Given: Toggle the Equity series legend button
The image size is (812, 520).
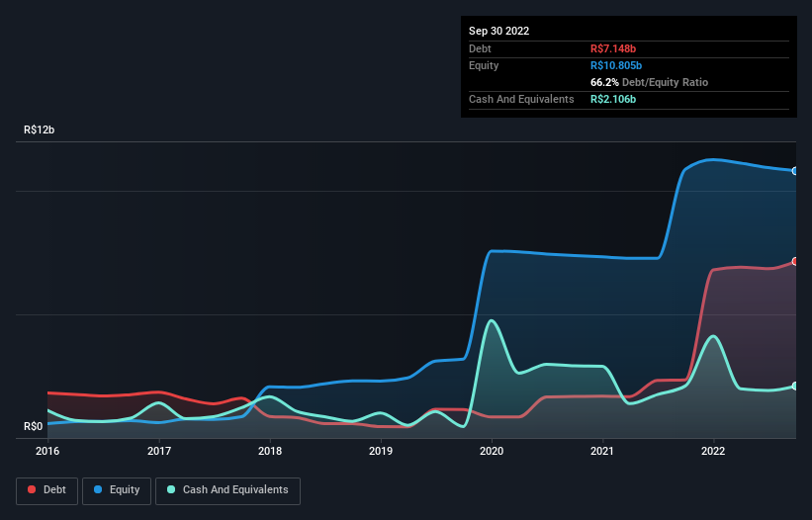Looking at the screenshot, I should [x=117, y=490].
